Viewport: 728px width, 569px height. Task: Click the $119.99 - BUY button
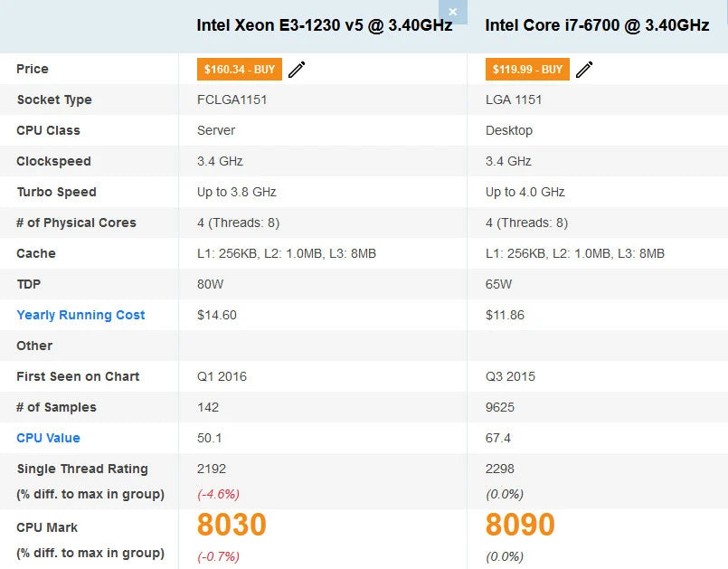tap(527, 70)
